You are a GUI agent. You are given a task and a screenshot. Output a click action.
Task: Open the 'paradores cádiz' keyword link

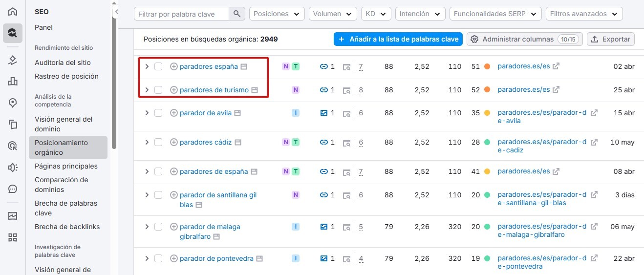206,142
